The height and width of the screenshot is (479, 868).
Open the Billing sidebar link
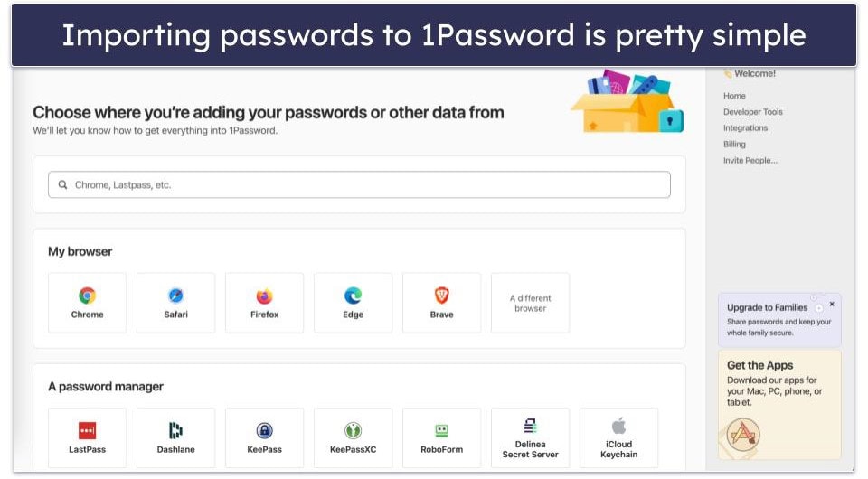click(734, 145)
